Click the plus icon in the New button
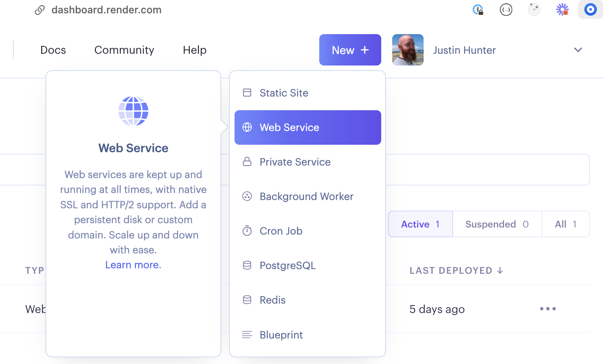 [x=365, y=50]
